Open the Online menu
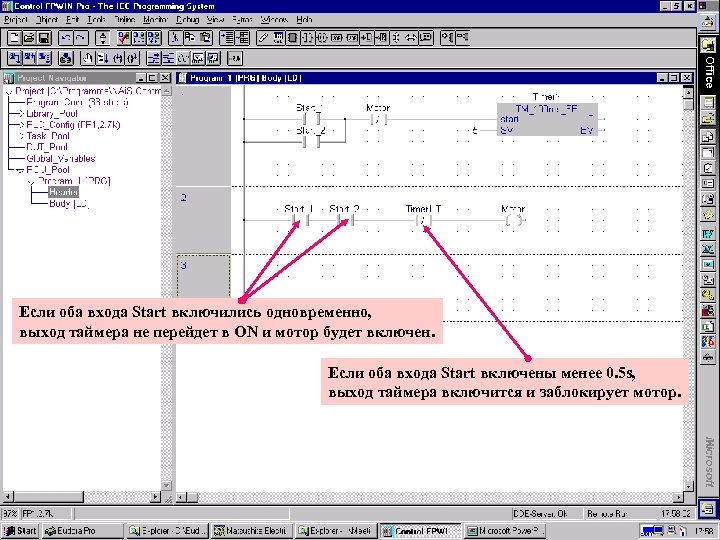This screenshot has width=720, height=540. coord(124,20)
